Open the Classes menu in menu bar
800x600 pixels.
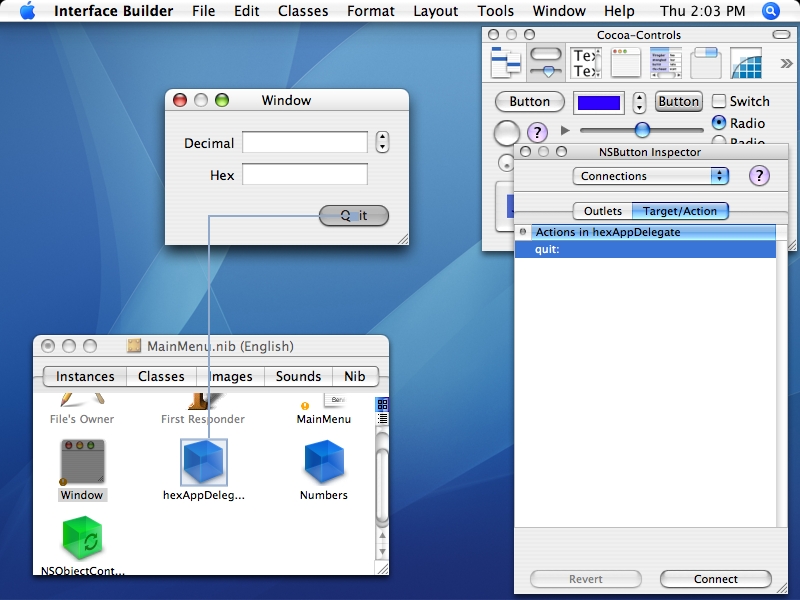[x=303, y=11]
